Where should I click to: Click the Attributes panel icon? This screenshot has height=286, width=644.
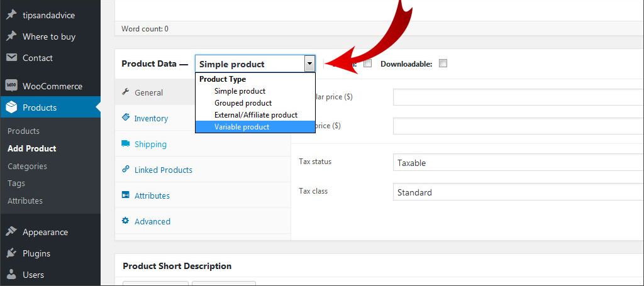click(x=126, y=195)
